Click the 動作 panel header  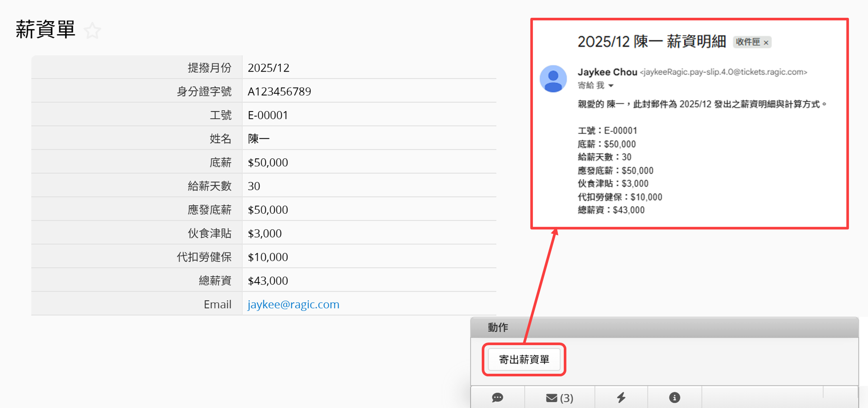pyautogui.click(x=498, y=327)
